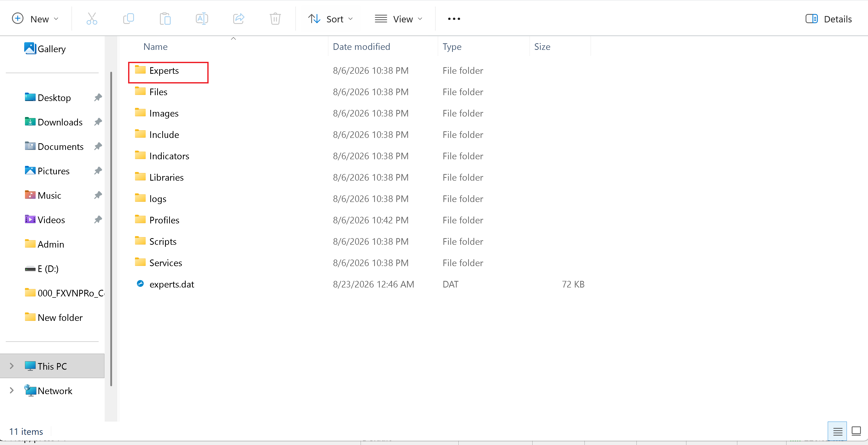
Task: Select Downloads in the navigation pane
Action: point(60,122)
